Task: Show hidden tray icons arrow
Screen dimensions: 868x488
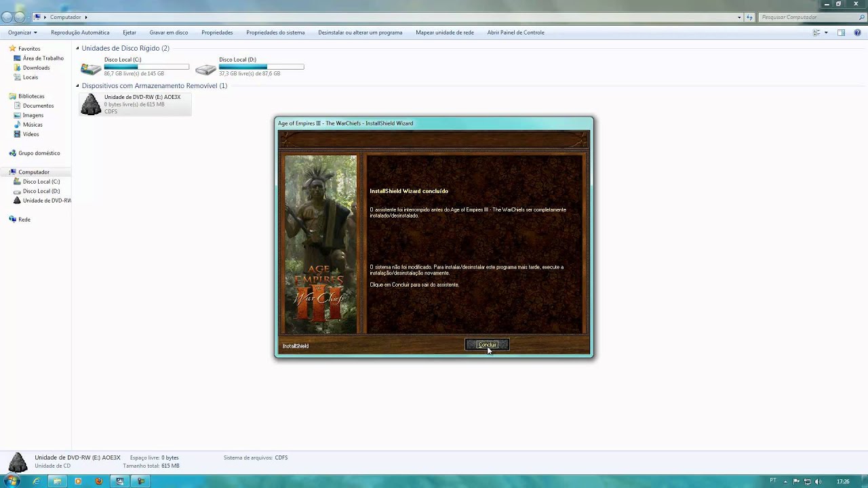Action: pos(785,481)
